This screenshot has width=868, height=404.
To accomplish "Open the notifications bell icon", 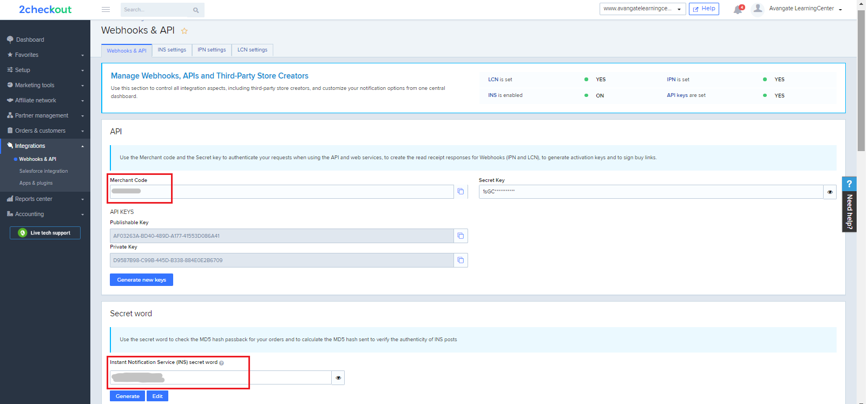I will point(738,9).
